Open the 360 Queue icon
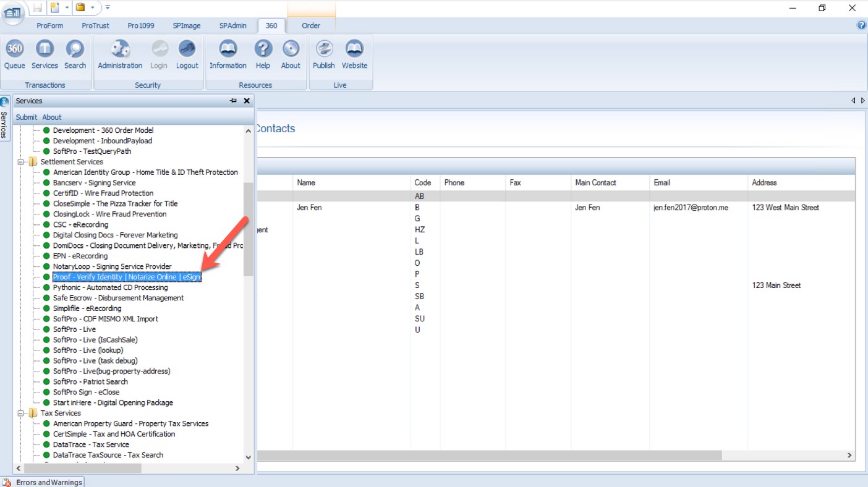 [x=15, y=55]
